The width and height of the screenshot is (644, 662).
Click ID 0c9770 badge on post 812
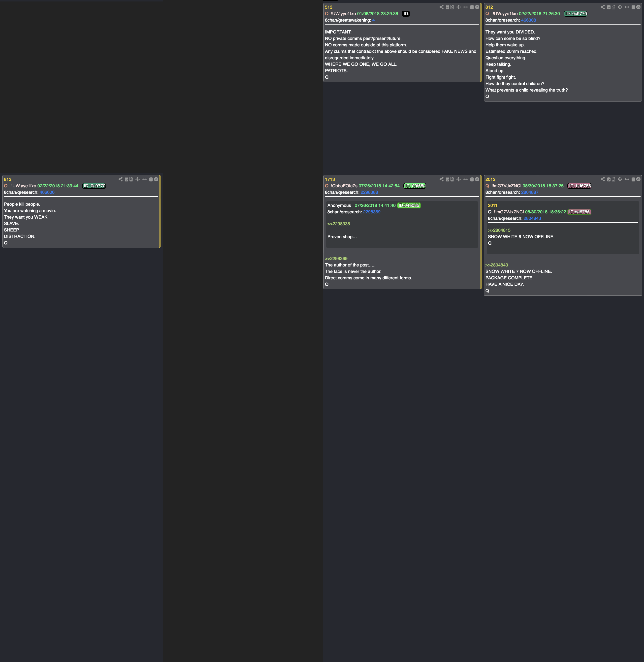click(576, 14)
